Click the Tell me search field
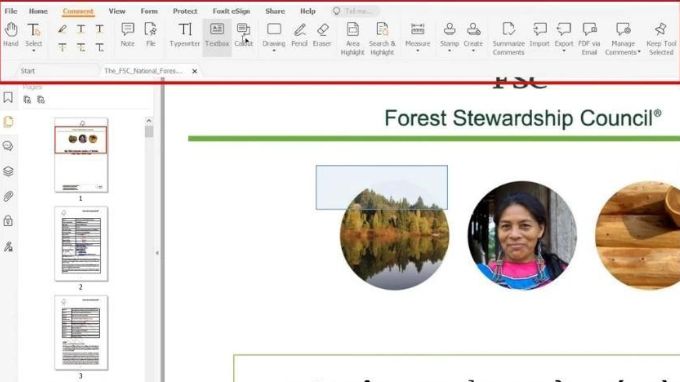Image resolution: width=680 pixels, height=382 pixels. tap(356, 11)
